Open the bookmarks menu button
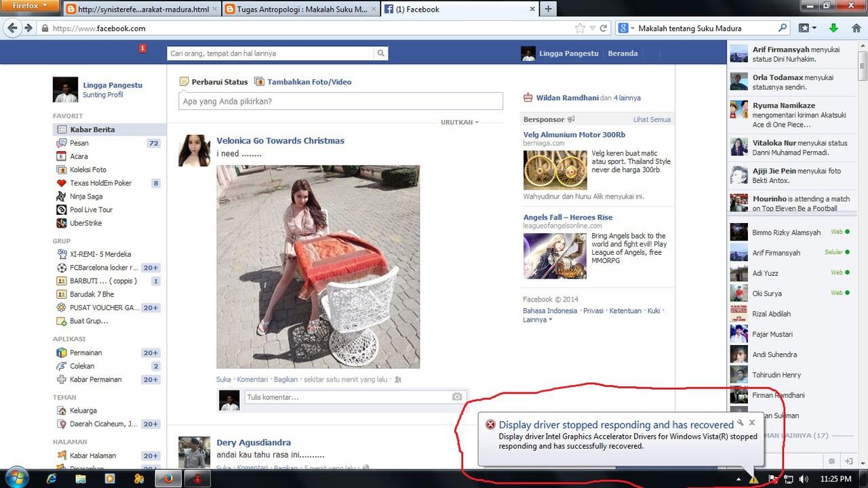Screen dimensions: 868x488 point(808,28)
